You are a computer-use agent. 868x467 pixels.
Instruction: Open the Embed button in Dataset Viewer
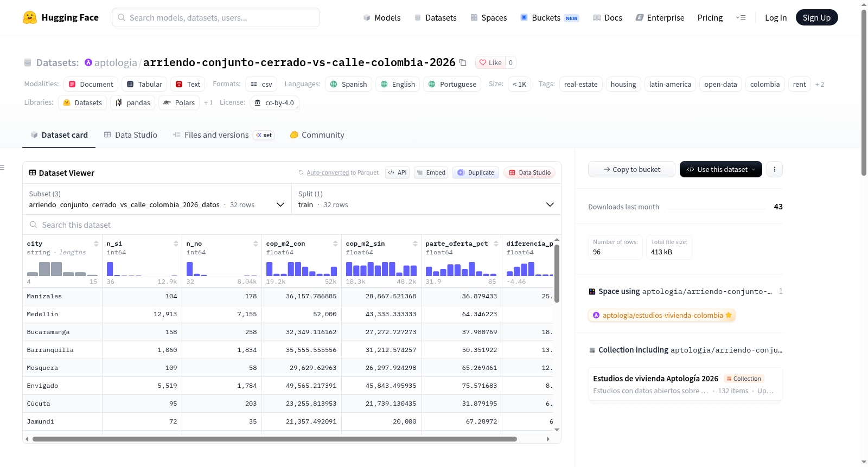pyautogui.click(x=432, y=172)
